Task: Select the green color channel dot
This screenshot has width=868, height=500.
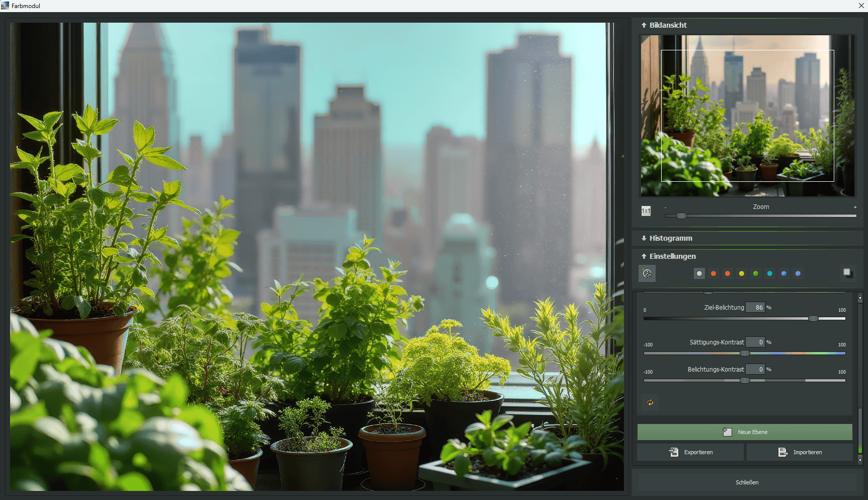Action: click(x=756, y=273)
